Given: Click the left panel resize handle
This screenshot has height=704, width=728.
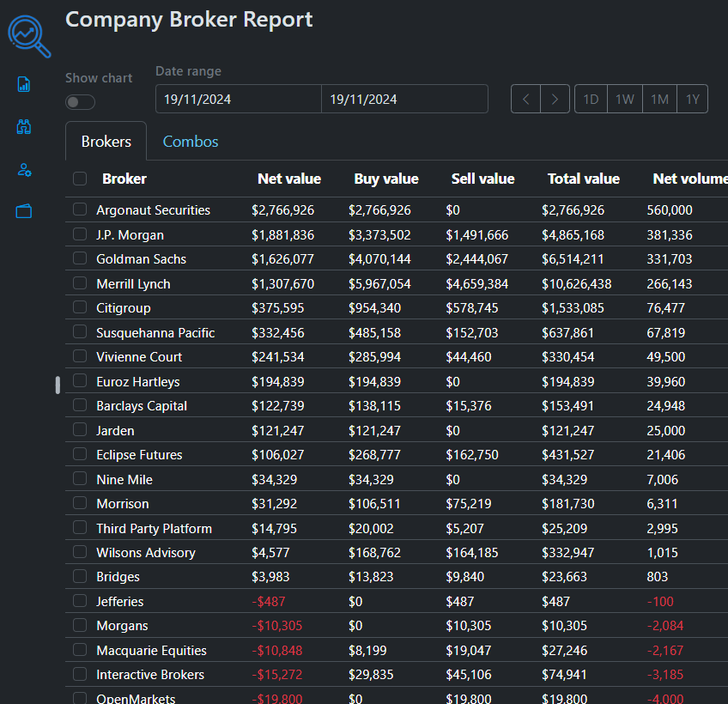Looking at the screenshot, I should pos(58,385).
